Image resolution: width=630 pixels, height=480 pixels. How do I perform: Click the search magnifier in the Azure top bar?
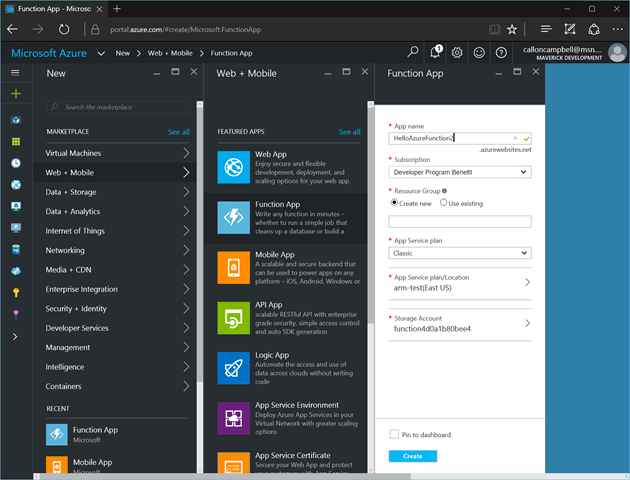tap(413, 52)
